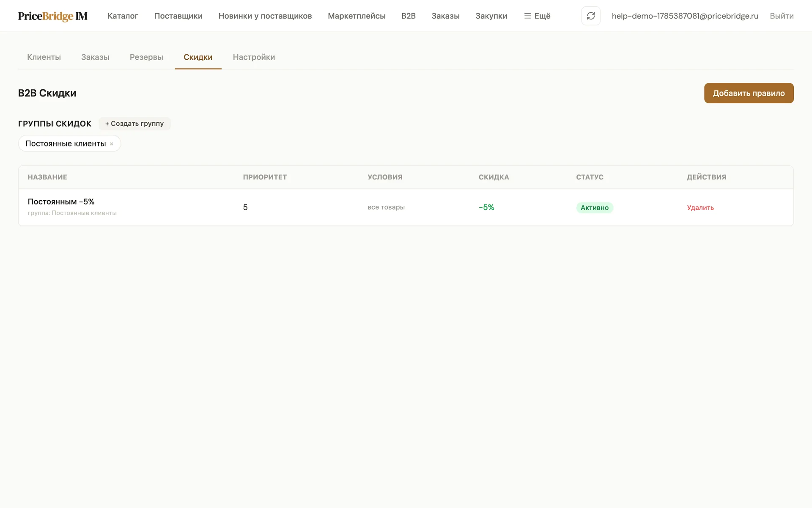Open the Ещё hamburger menu
812x508 pixels.
tap(537, 16)
